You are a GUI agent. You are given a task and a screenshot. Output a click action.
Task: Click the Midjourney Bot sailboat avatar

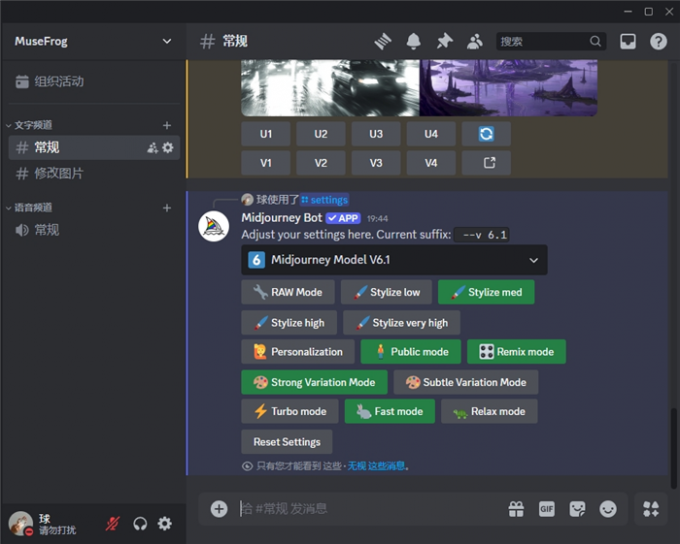[x=213, y=226]
